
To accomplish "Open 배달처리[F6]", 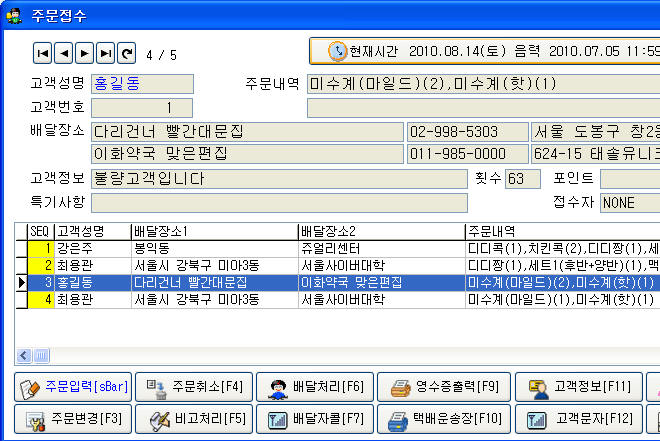I will coord(315,387).
